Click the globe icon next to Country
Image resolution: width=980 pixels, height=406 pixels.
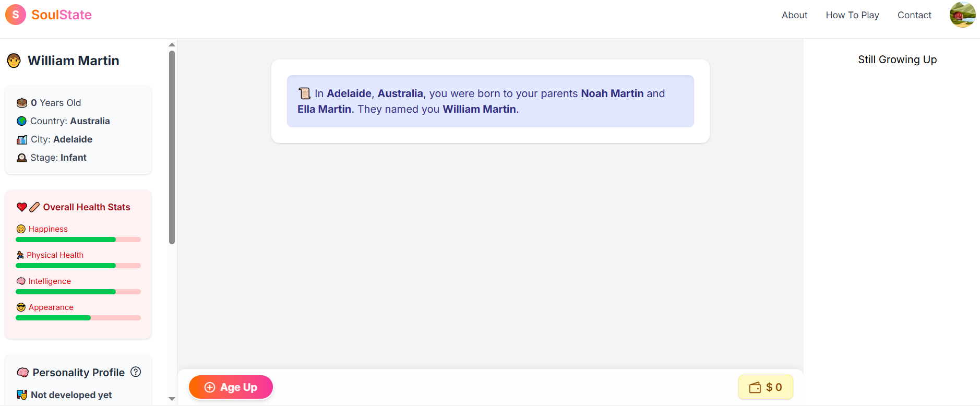click(x=21, y=121)
